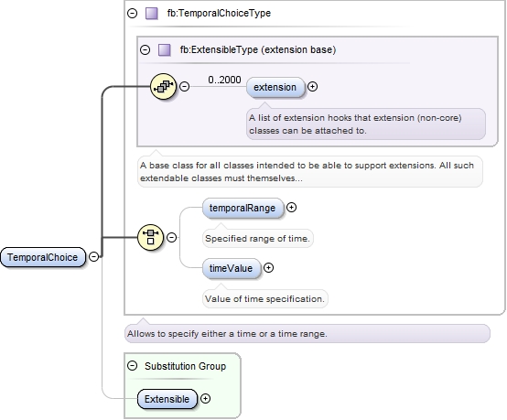Select the timeValue element node
This screenshot has width=507, height=420.
coord(232,268)
